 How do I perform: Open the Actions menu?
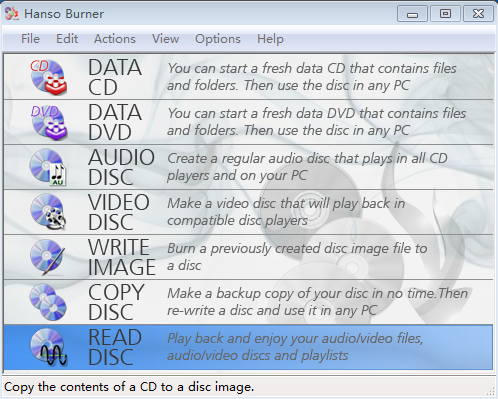point(115,39)
